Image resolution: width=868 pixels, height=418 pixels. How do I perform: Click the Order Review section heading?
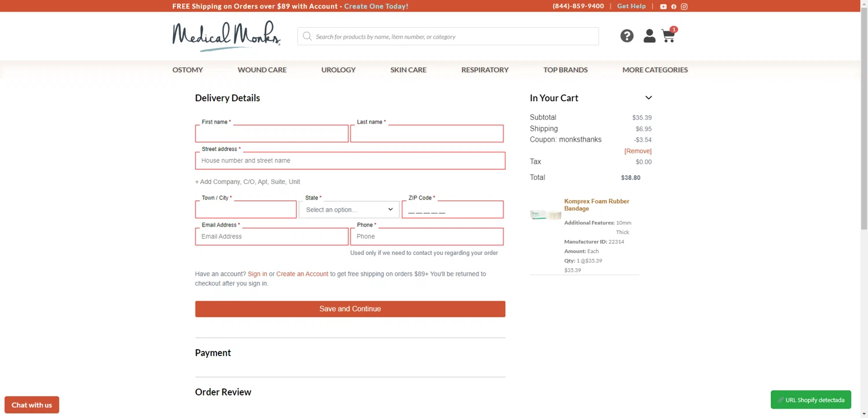(223, 392)
